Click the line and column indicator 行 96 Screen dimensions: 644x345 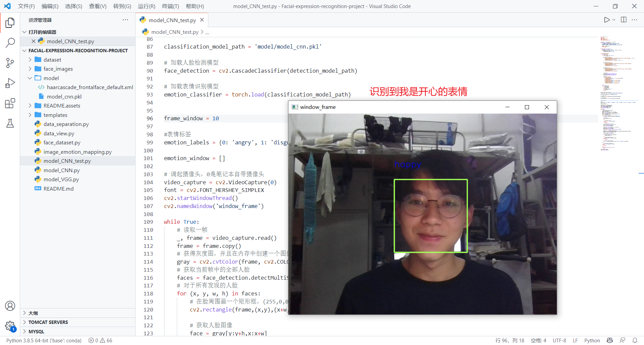coord(510,341)
